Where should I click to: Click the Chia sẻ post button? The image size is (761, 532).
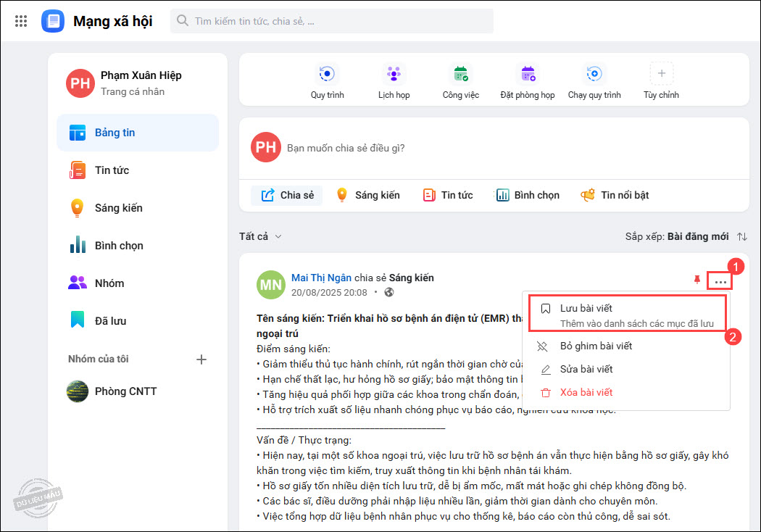[x=288, y=195]
